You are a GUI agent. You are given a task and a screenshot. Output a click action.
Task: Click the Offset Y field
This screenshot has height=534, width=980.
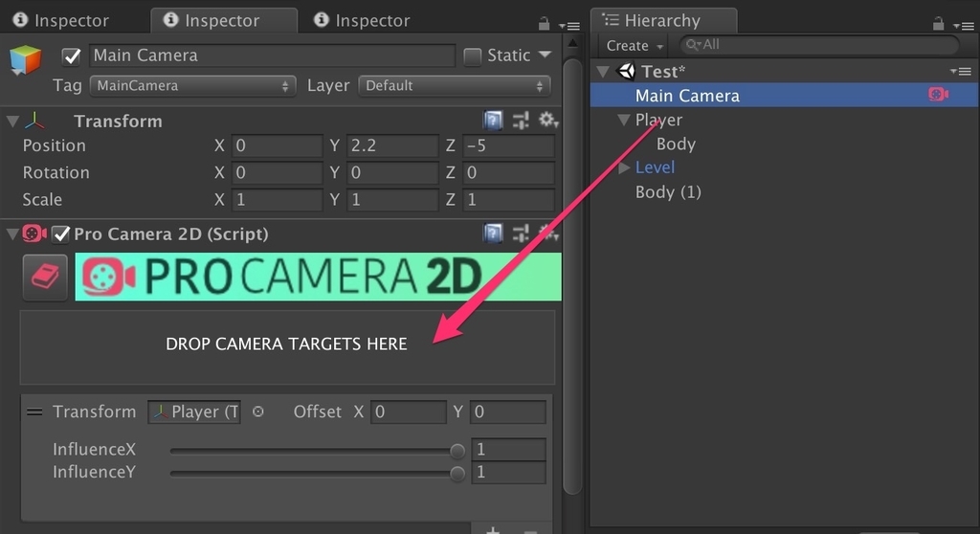tap(507, 412)
